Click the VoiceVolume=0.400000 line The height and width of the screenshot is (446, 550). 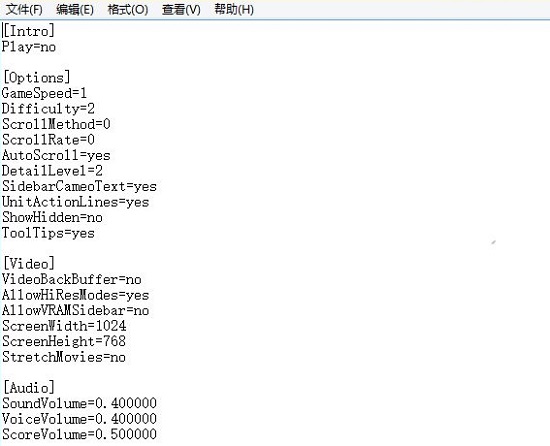tap(79, 419)
